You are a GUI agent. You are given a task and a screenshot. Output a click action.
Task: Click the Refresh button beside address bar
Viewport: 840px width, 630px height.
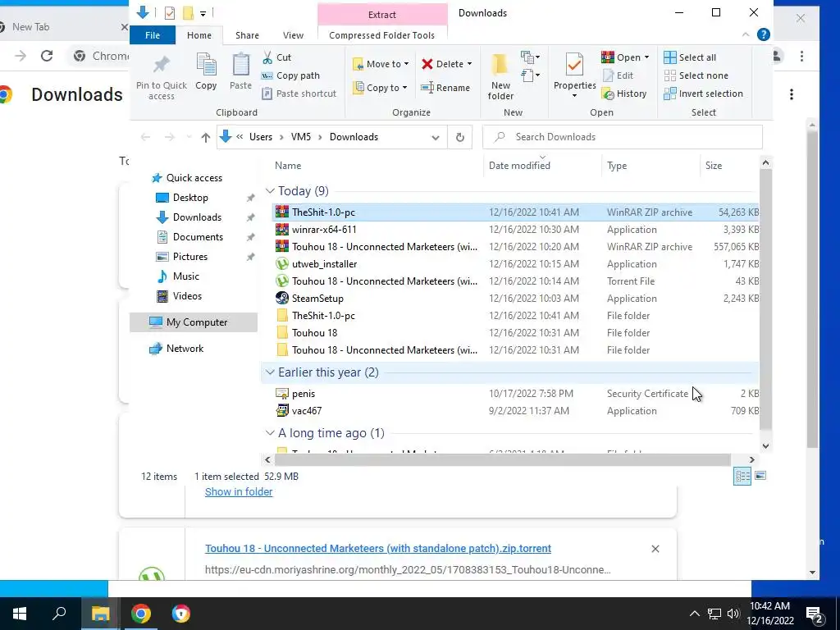459,137
